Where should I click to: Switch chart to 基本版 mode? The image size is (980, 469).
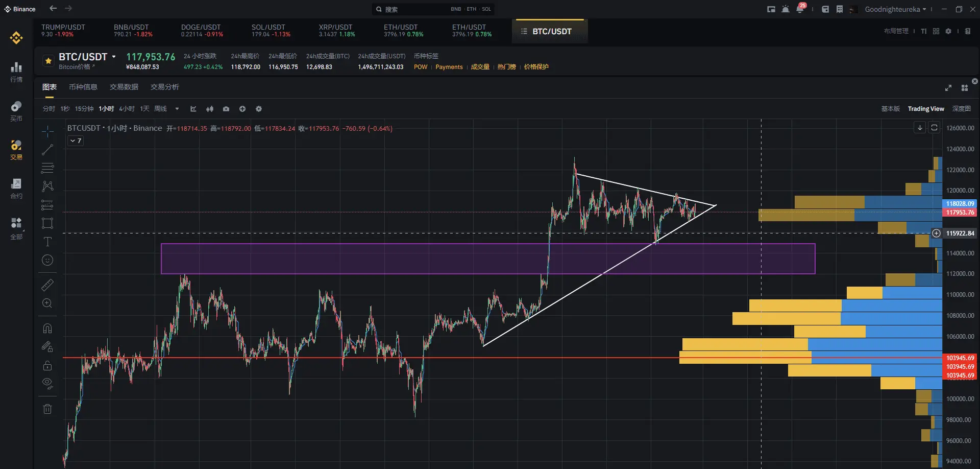(x=890, y=109)
